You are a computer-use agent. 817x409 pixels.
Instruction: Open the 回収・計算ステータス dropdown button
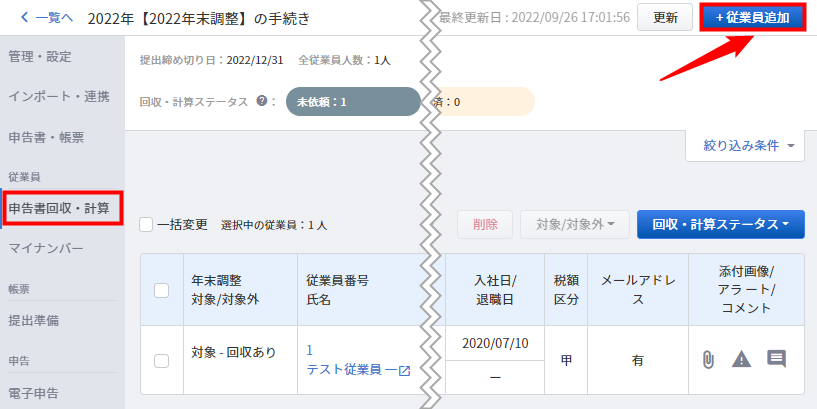[721, 225]
